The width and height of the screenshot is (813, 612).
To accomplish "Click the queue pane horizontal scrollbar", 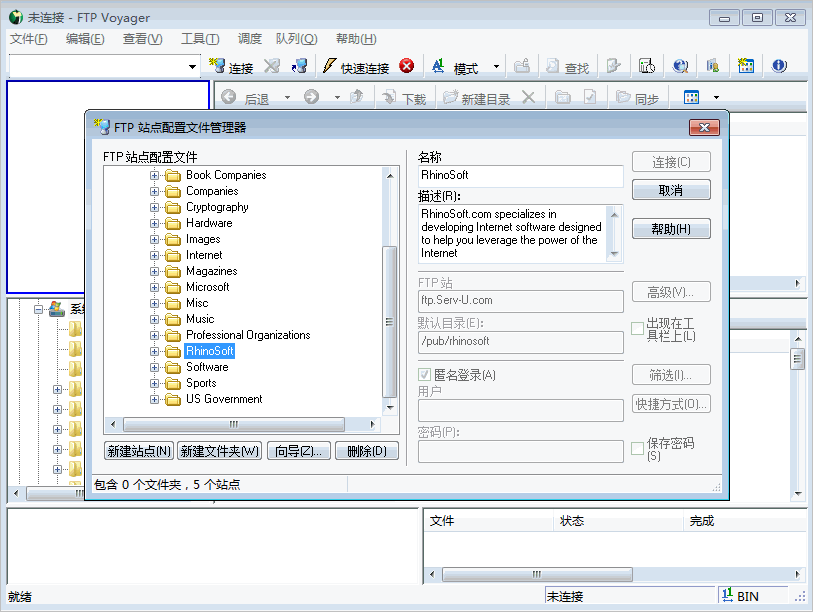I will (537, 574).
